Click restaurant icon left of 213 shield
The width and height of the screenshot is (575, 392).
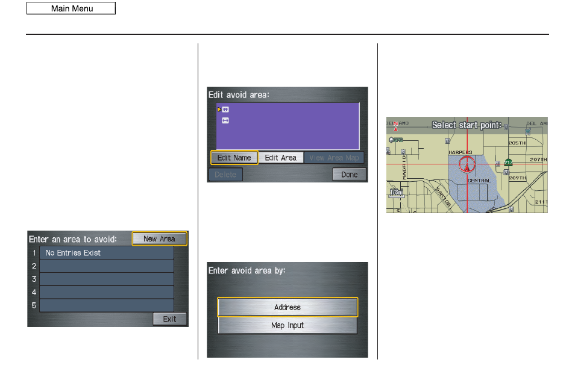(x=498, y=164)
